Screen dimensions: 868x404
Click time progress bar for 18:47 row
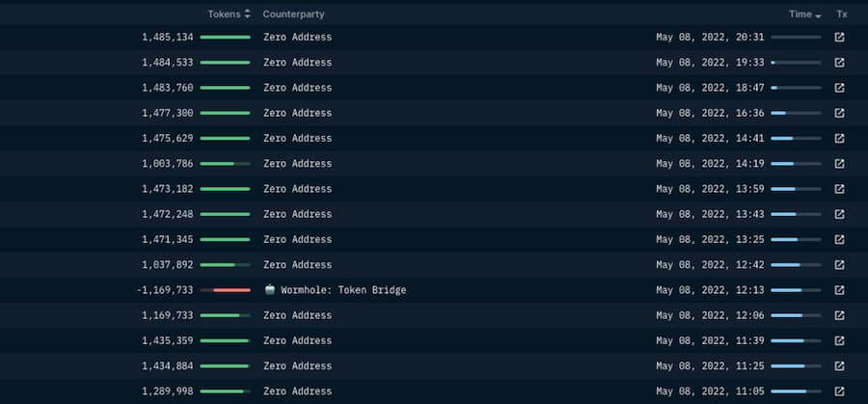click(x=796, y=88)
